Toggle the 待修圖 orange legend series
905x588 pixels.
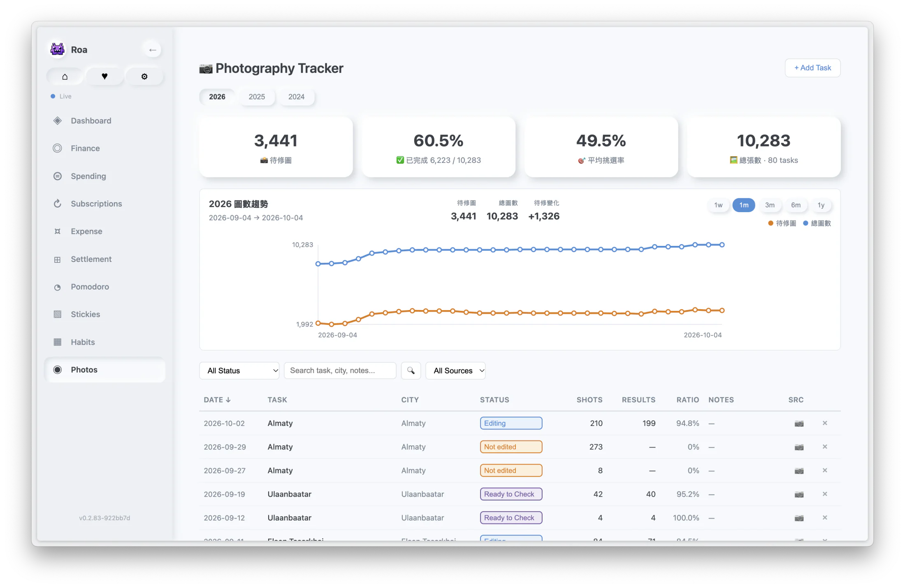[782, 223]
